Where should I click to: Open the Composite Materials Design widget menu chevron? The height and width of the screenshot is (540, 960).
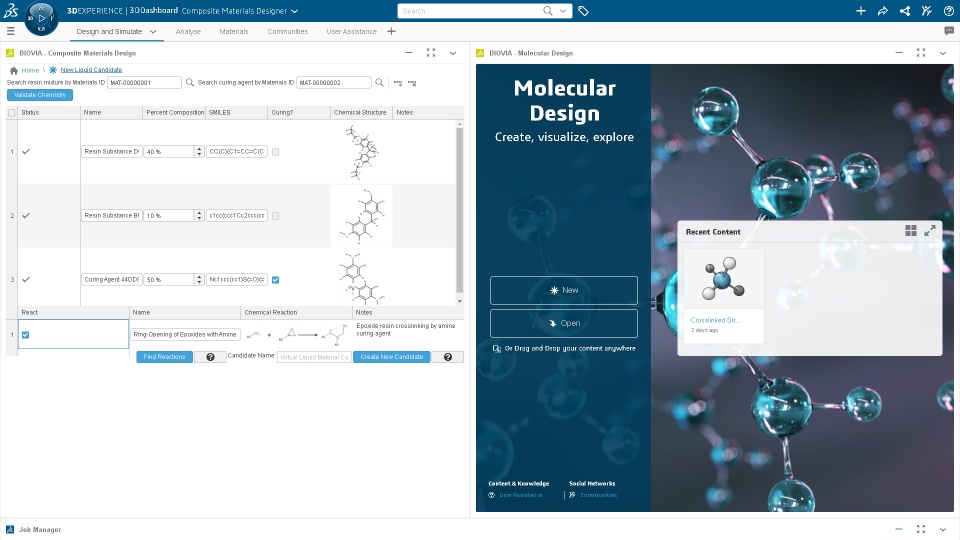click(453, 53)
